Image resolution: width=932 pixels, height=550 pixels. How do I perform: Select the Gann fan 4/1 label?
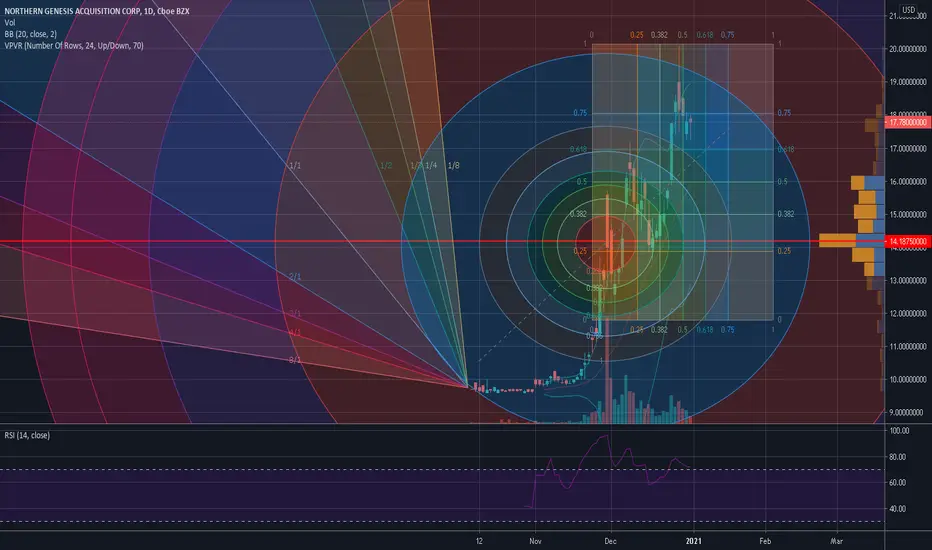[295, 332]
